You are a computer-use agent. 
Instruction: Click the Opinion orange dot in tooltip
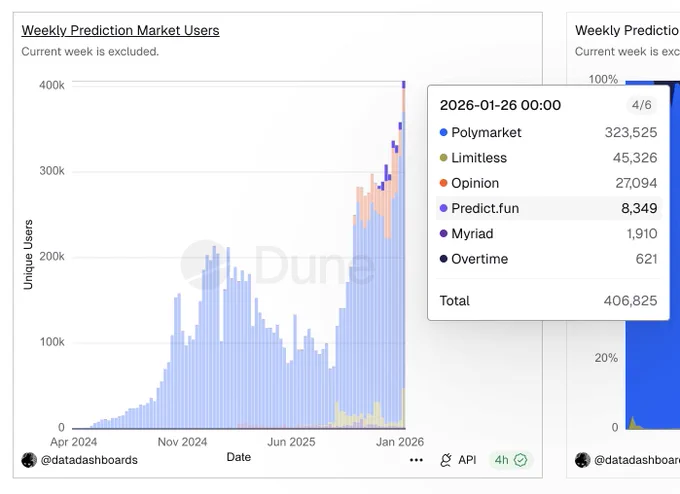click(443, 183)
